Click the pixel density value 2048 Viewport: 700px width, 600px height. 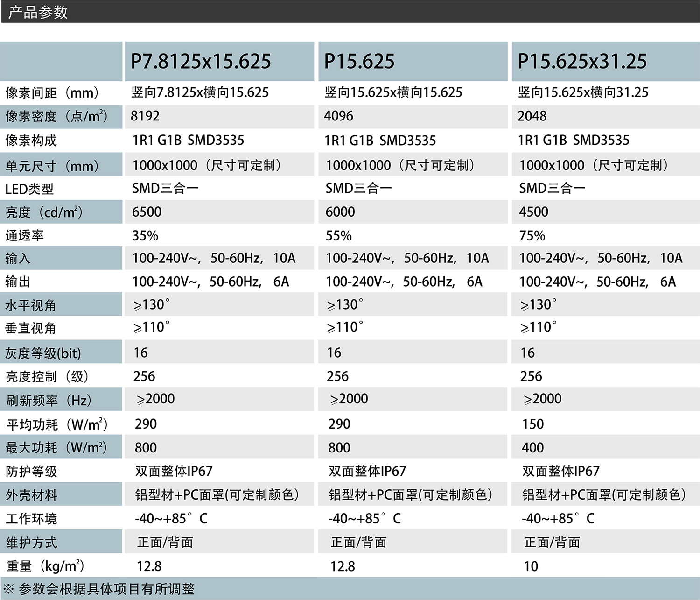click(532, 116)
